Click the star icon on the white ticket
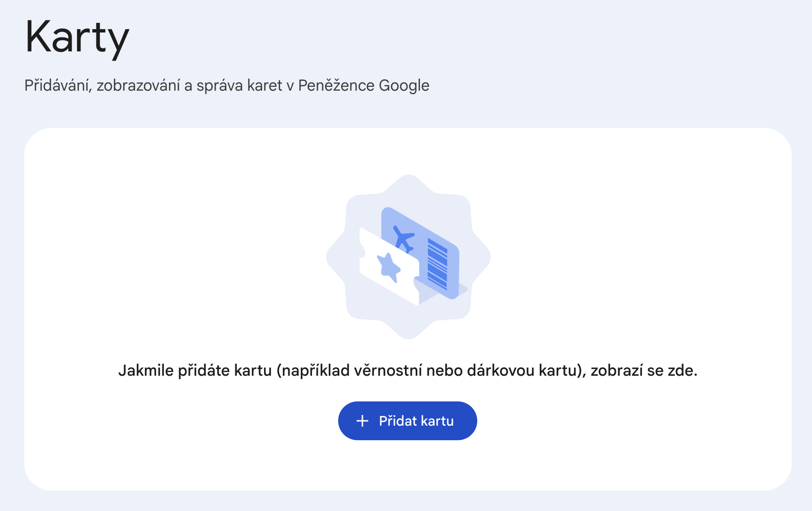 [x=389, y=267]
